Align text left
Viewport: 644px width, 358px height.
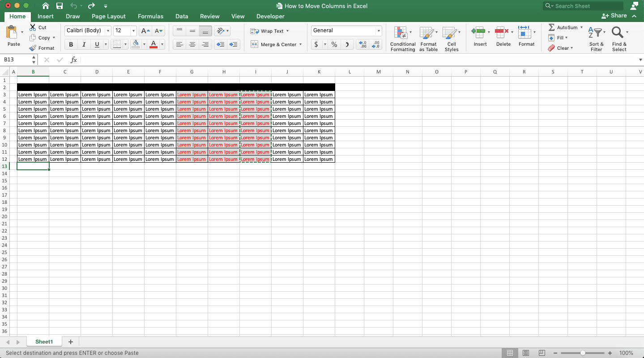click(179, 44)
